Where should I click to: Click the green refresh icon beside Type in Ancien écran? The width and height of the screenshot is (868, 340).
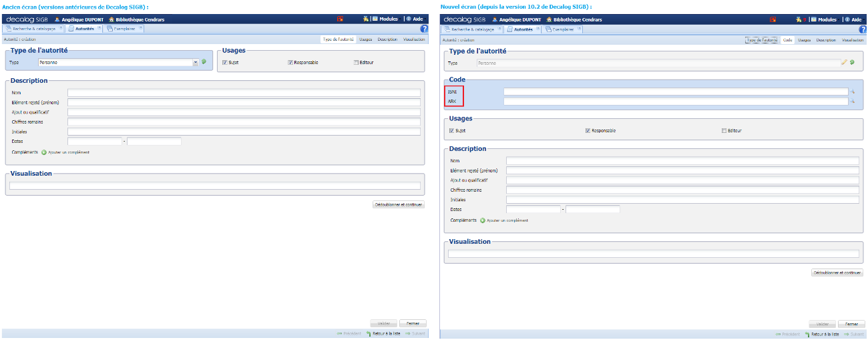point(204,61)
